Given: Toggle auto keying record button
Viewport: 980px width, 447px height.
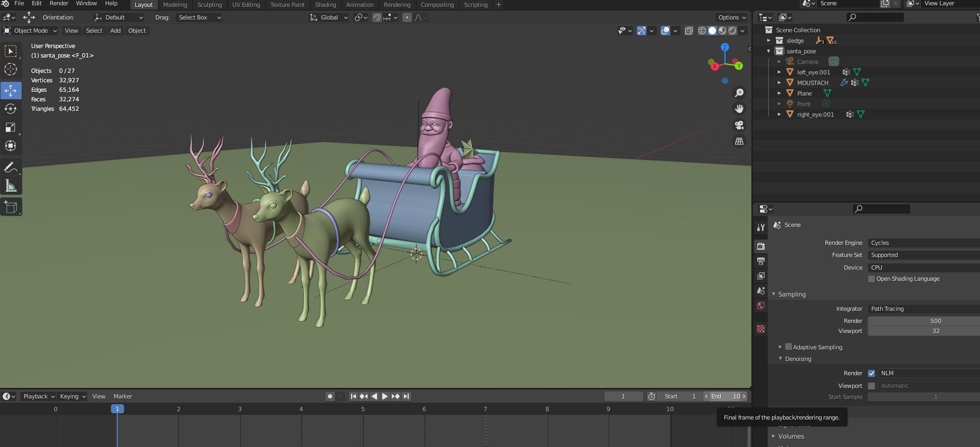Looking at the screenshot, I should pos(330,396).
